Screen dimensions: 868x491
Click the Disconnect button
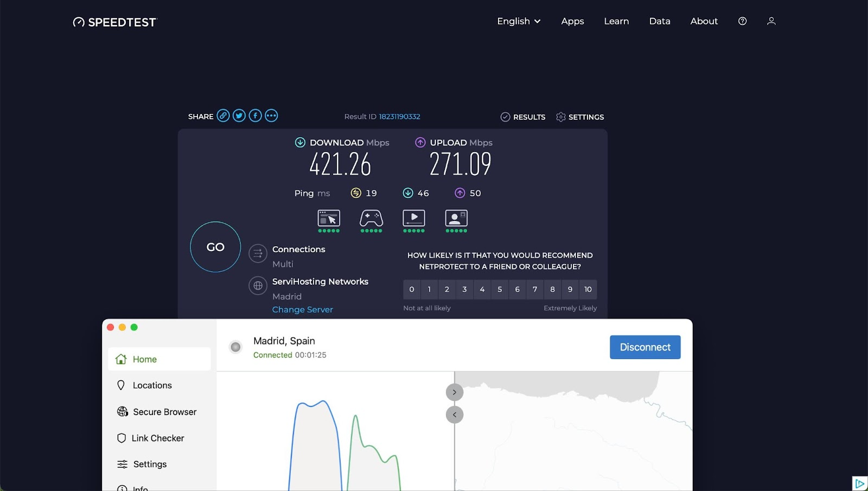click(645, 347)
